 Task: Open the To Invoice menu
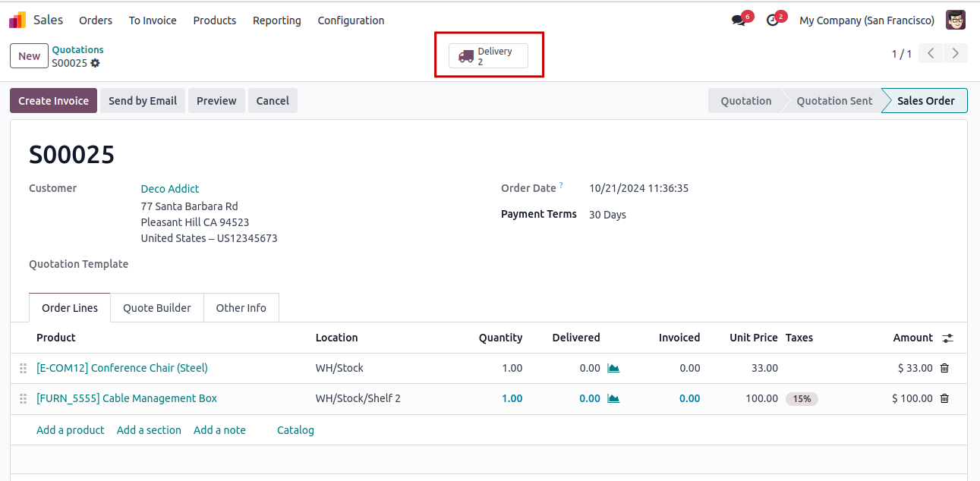[153, 20]
